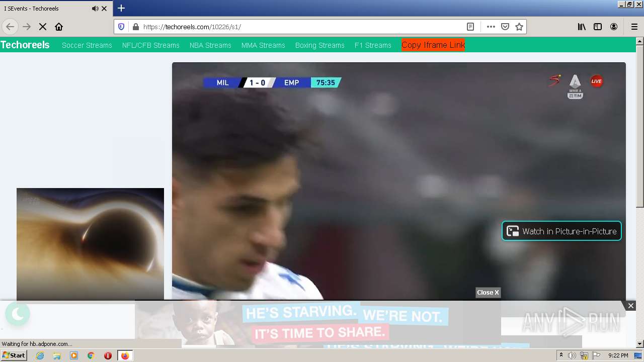Open Firefox hamburger menu
The image size is (644, 362).
tap(634, 27)
